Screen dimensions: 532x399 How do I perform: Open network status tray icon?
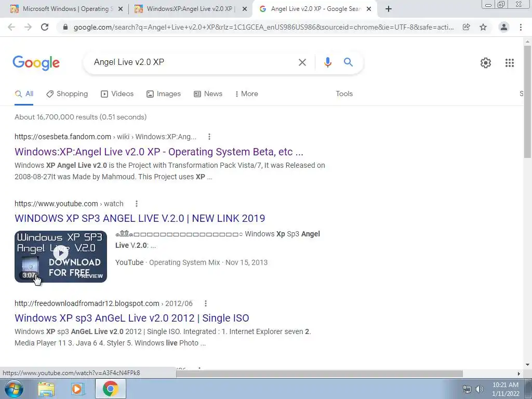click(467, 389)
